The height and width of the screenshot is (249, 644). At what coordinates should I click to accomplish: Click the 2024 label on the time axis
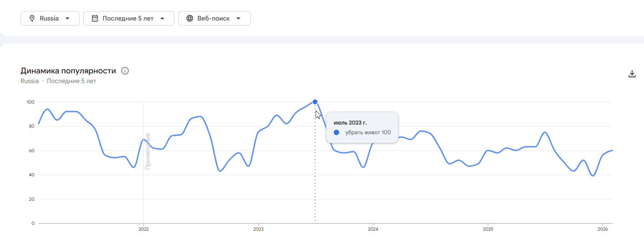click(373, 229)
